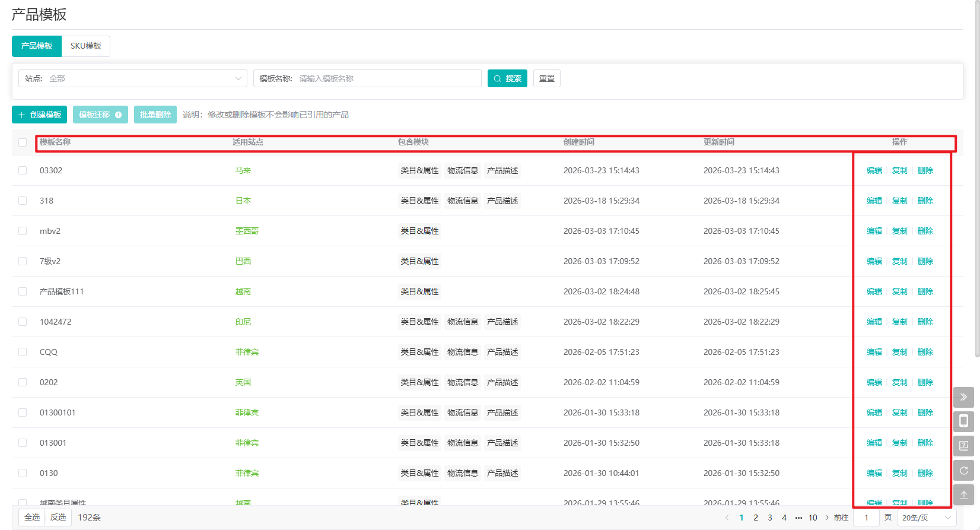
Task: Click the double-arrow collapse icon in floating sidebar
Action: [x=963, y=397]
